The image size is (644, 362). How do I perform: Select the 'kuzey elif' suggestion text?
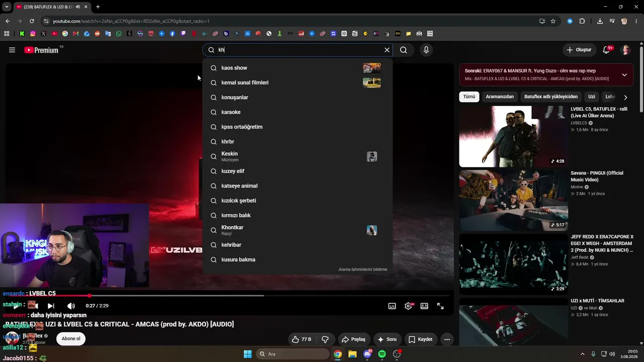click(232, 171)
